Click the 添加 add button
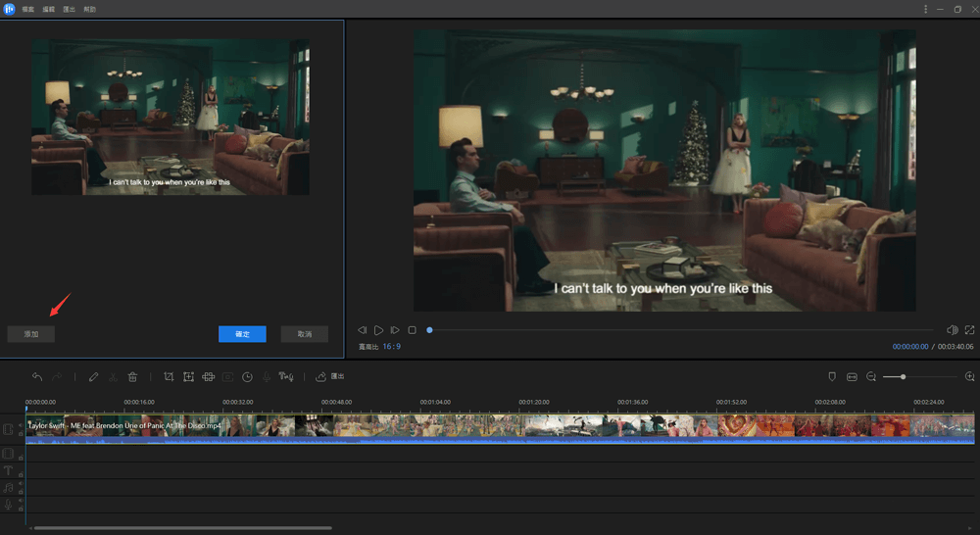 pos(30,334)
